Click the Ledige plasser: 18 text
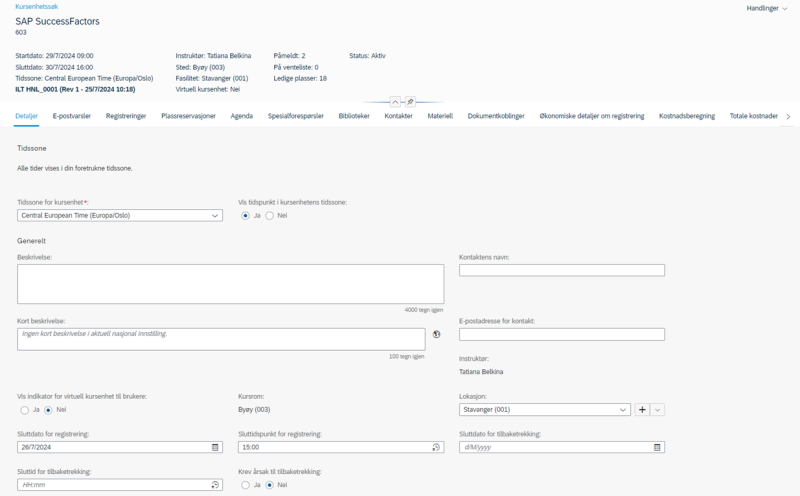This screenshot has height=496, width=800. 300,78
